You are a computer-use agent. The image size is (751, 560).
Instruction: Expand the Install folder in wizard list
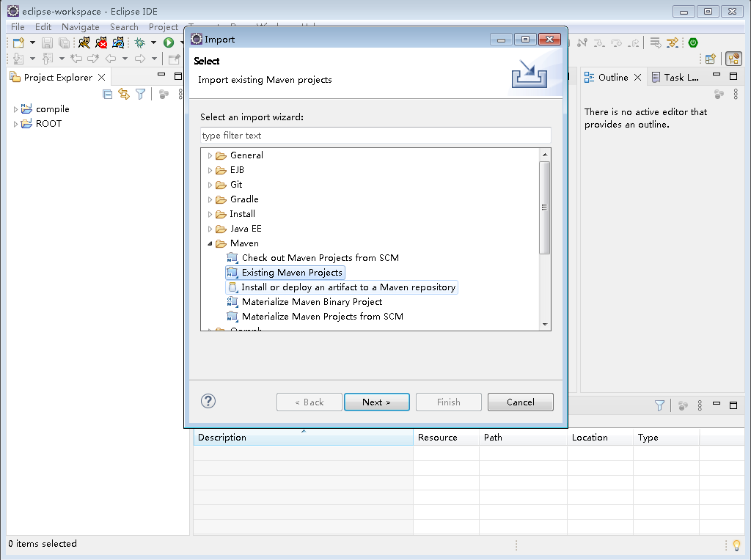coord(210,215)
